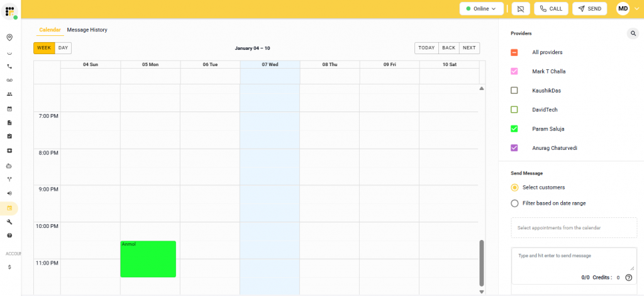Click the 09 Fri column header
Viewport: 644px width, 296px height.
point(390,65)
